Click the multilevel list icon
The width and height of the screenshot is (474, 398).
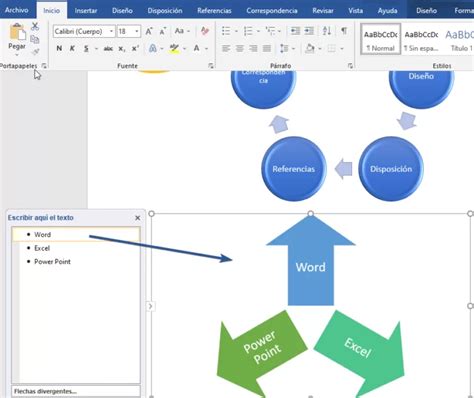point(270,31)
